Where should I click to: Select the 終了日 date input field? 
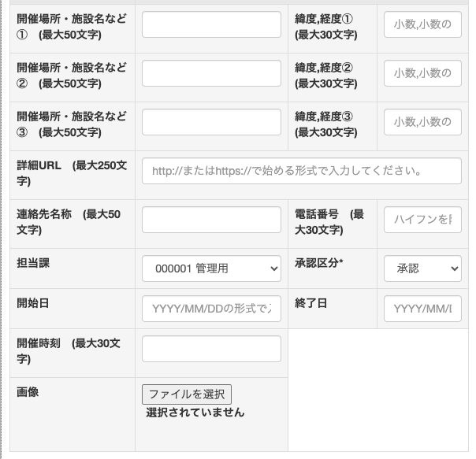pyautogui.click(x=422, y=309)
